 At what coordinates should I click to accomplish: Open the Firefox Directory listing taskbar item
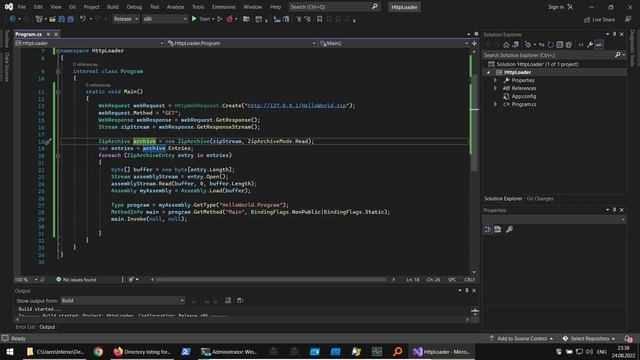(142, 352)
